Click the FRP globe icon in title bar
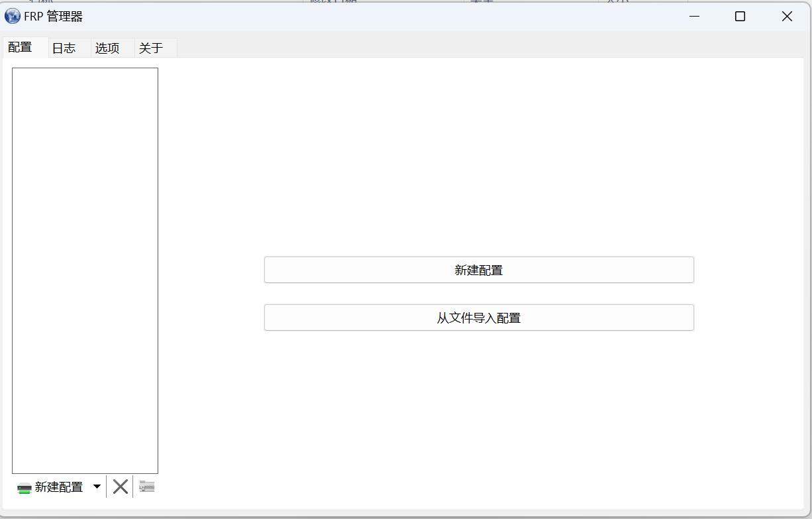812x519 pixels. (x=12, y=16)
